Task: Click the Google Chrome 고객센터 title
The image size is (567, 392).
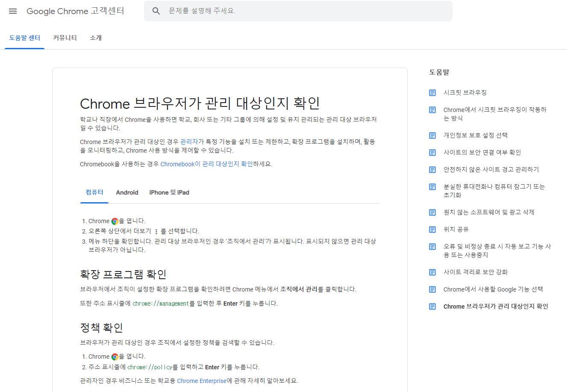Action: point(75,11)
